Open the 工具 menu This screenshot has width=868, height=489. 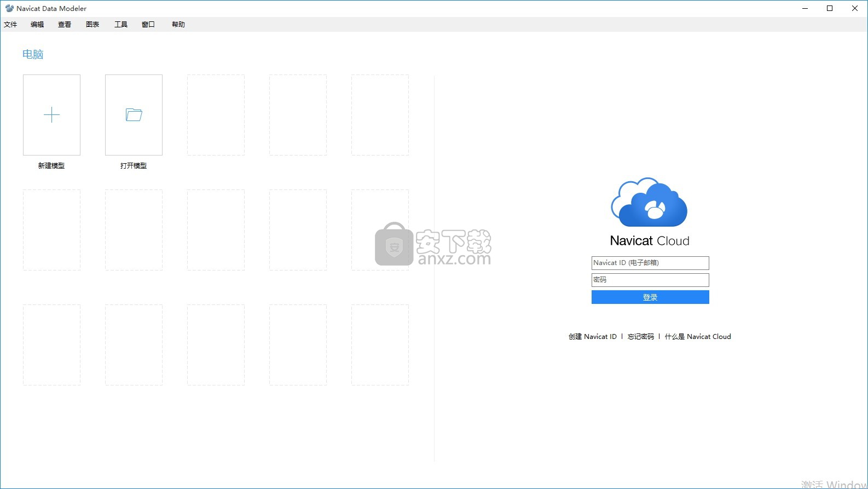[121, 25]
